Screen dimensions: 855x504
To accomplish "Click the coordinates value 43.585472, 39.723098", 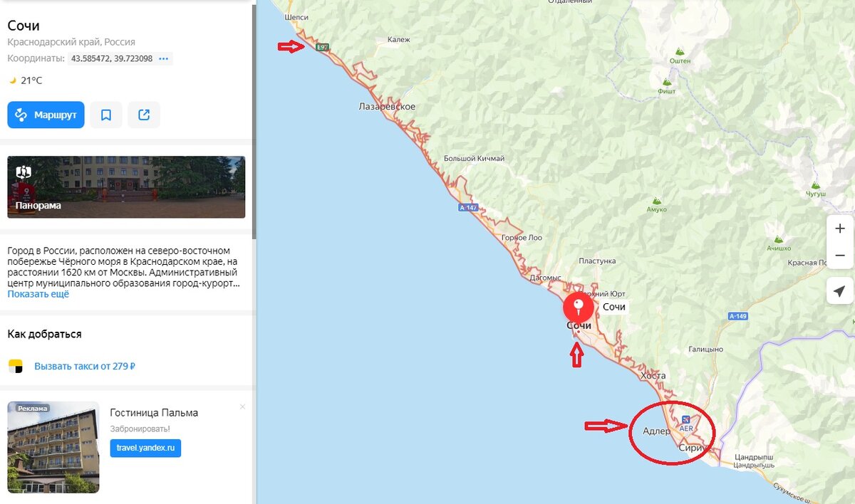I will pos(110,58).
